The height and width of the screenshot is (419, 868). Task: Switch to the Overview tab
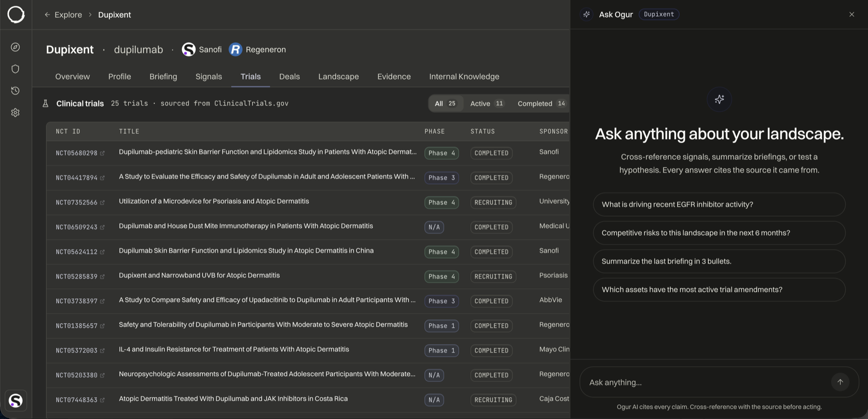pyautogui.click(x=72, y=77)
